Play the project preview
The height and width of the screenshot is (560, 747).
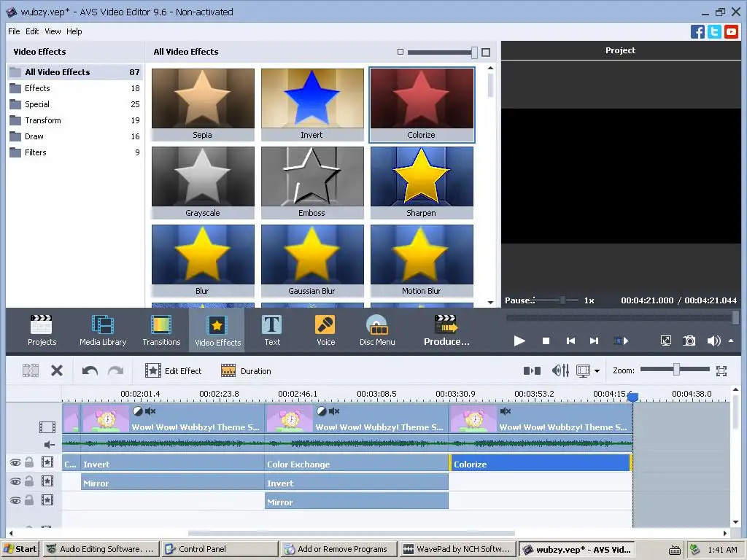(x=519, y=341)
